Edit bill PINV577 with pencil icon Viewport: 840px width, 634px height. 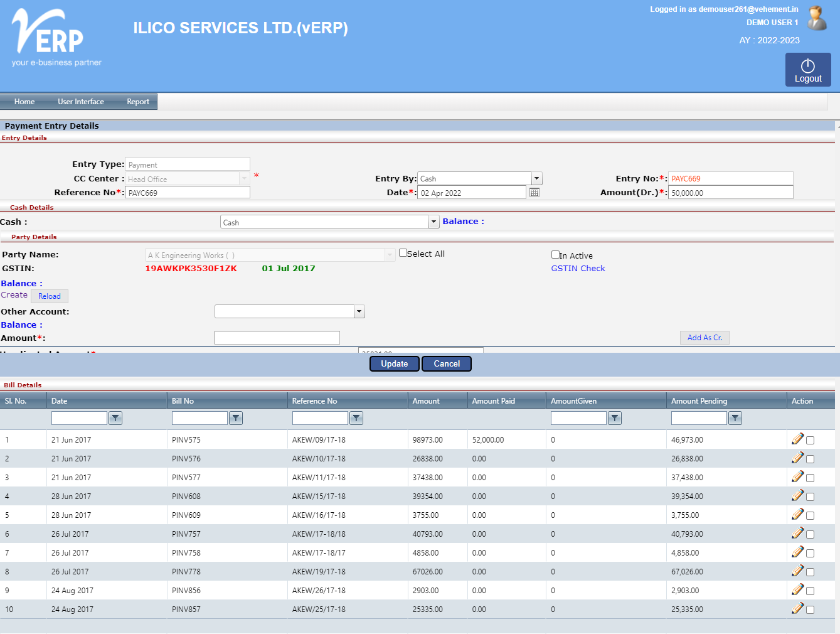tap(797, 476)
